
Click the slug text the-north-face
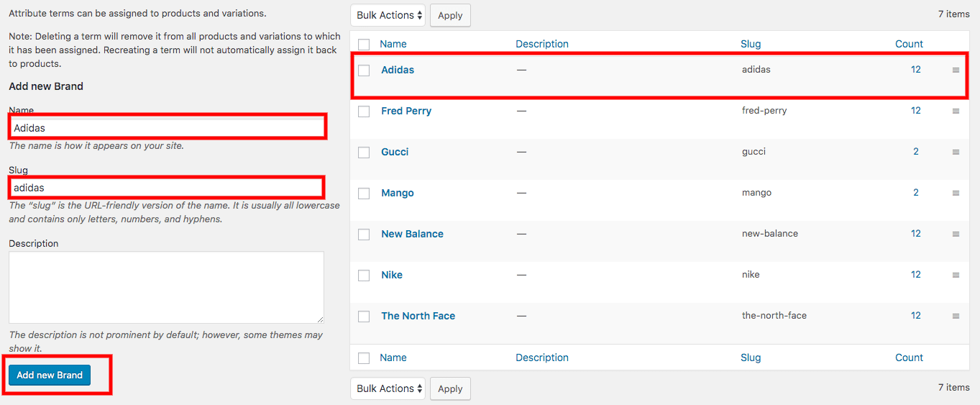point(774,316)
